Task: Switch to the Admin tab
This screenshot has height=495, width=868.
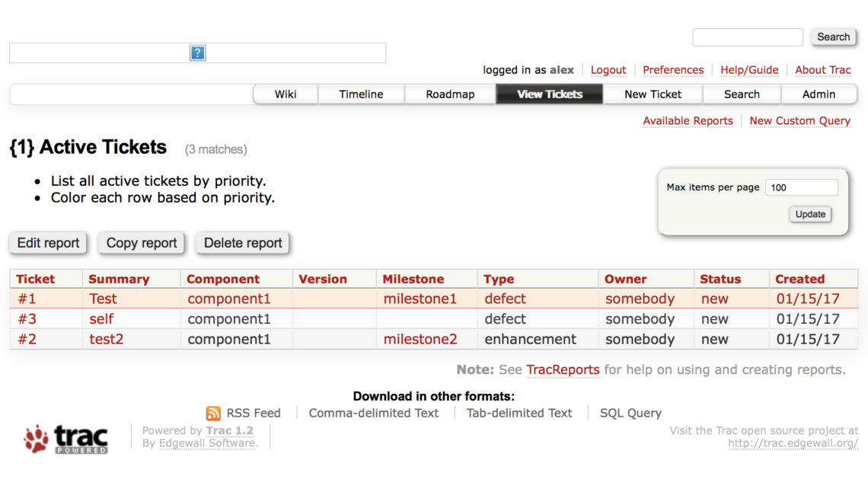Action: (x=819, y=94)
